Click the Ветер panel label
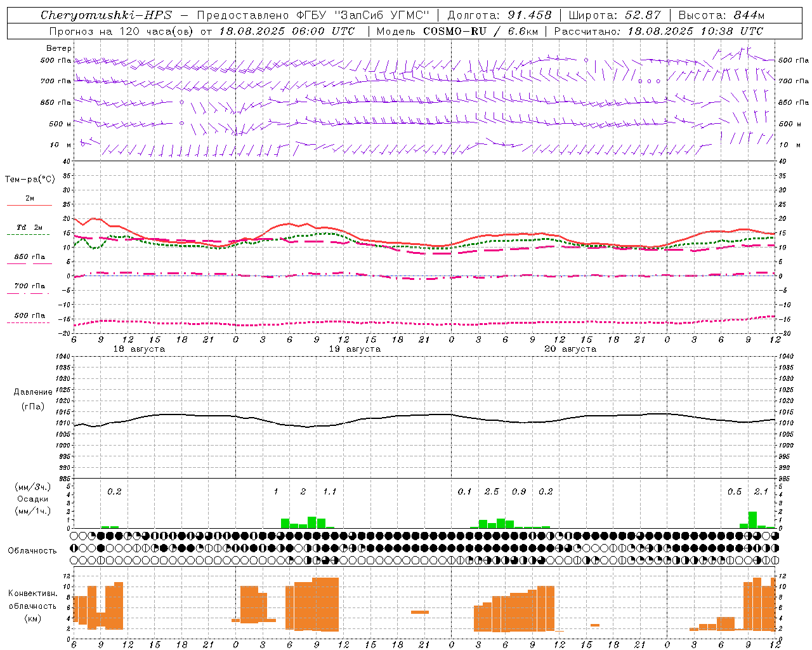 (59, 48)
